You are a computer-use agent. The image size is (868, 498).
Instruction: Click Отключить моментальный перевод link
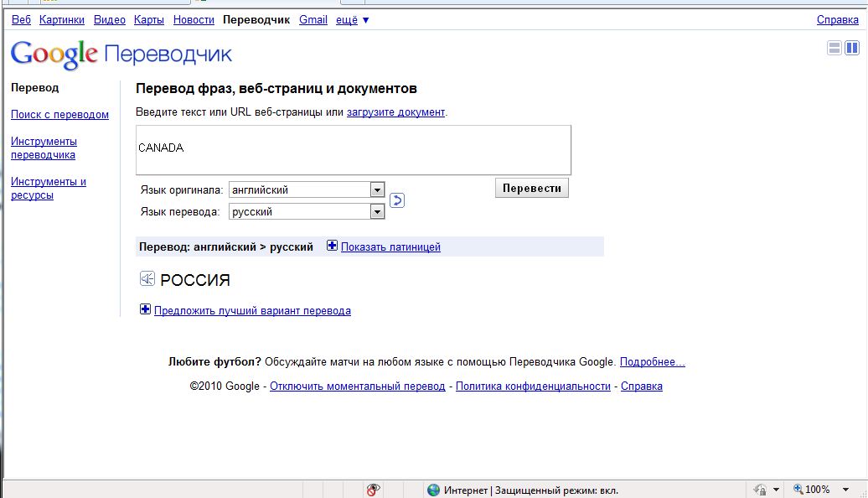357,386
